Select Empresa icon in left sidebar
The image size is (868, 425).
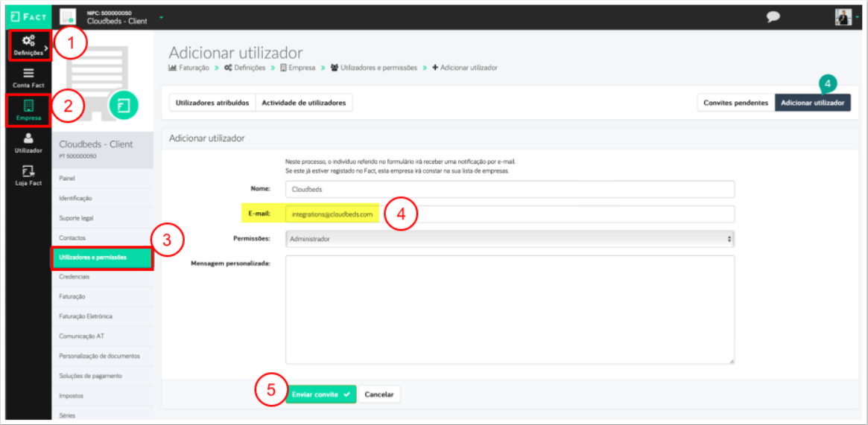tap(28, 106)
